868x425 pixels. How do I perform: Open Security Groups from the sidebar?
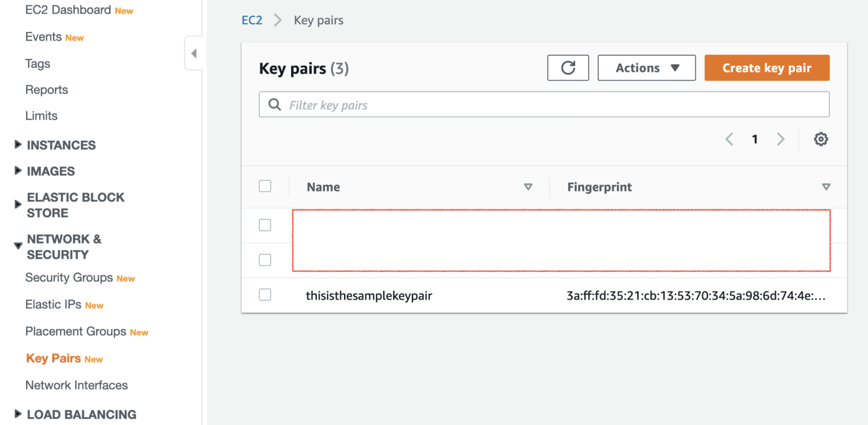[68, 277]
